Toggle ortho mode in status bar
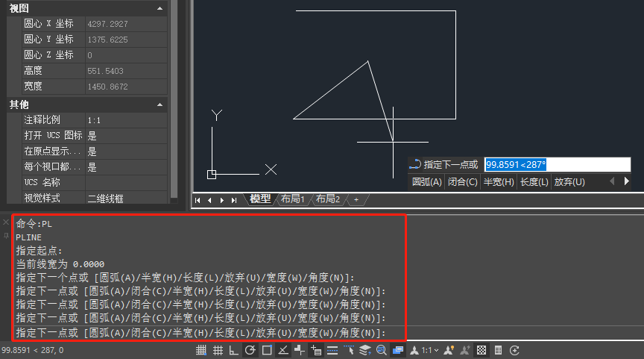 (234, 350)
